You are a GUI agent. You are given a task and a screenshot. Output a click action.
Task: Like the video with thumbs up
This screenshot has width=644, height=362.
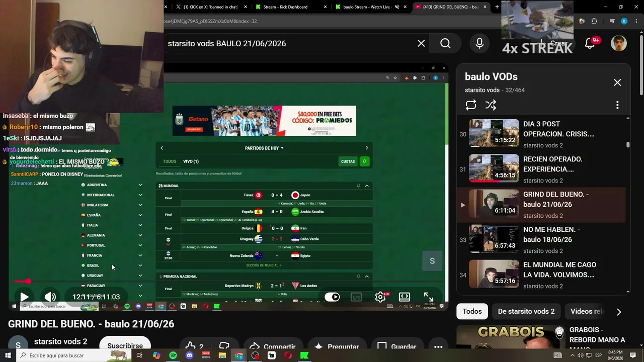194,346
